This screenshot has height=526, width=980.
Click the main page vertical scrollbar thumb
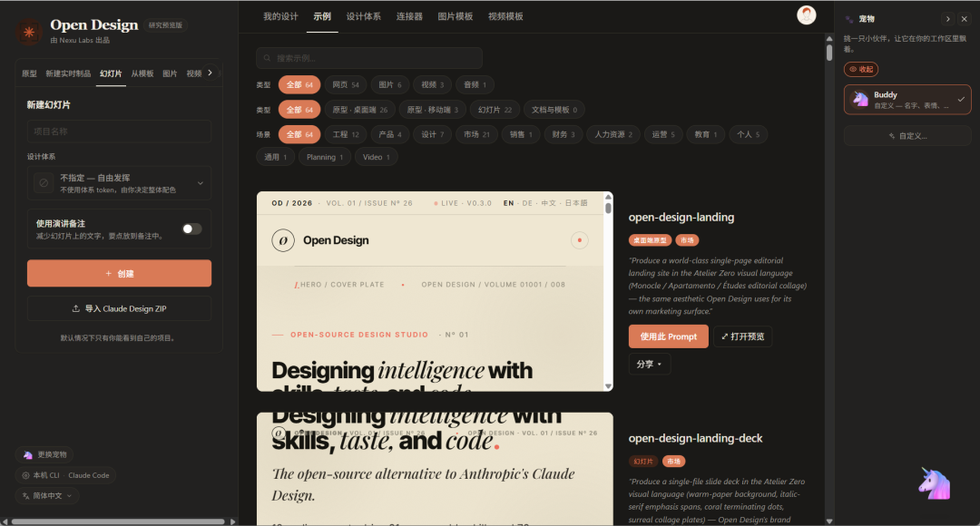pos(829,53)
